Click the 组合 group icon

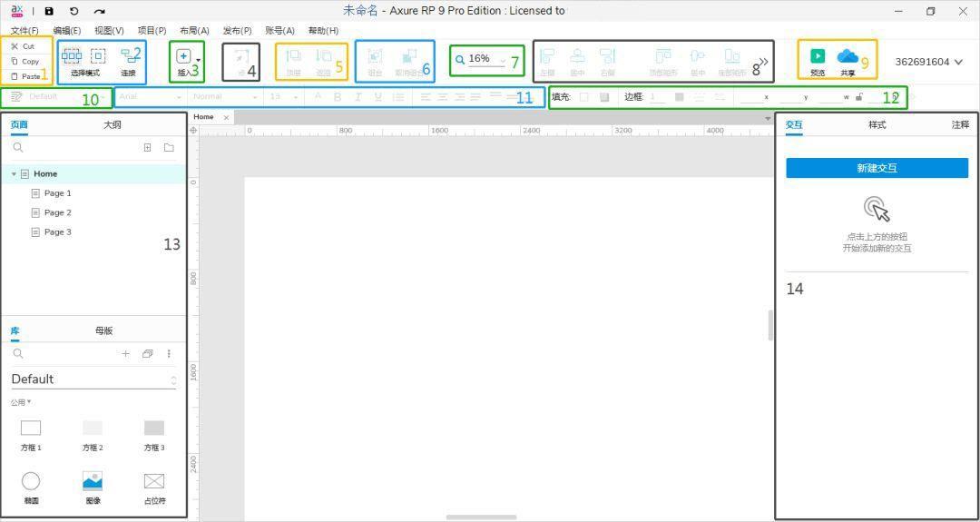click(x=375, y=56)
